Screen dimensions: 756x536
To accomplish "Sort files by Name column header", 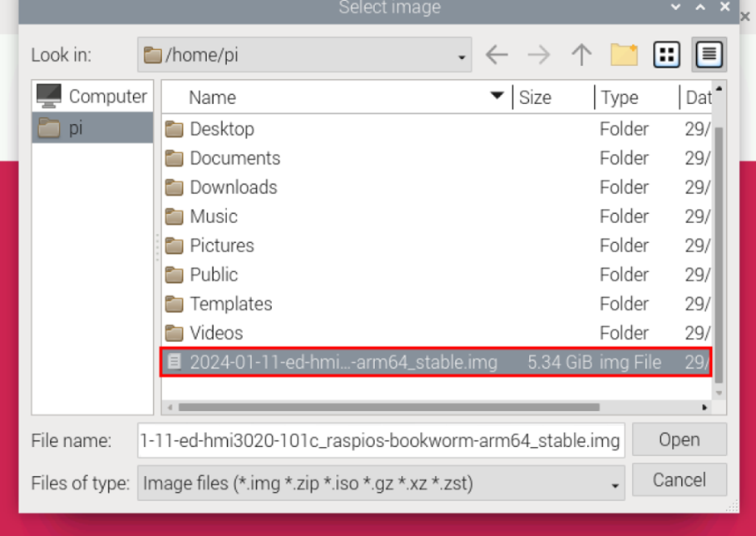I will tap(212, 97).
